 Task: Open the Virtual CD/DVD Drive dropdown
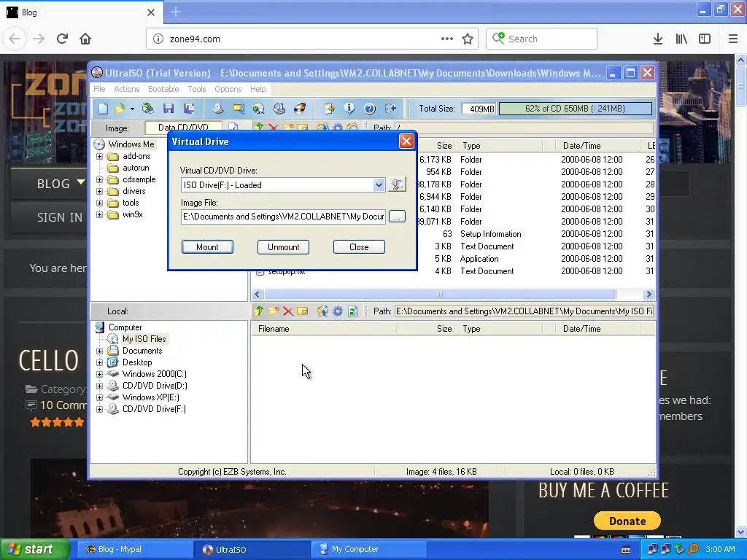click(x=379, y=184)
